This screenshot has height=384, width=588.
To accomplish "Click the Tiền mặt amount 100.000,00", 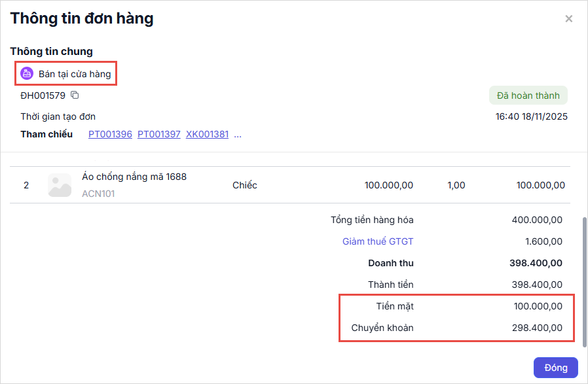I will pos(538,305).
